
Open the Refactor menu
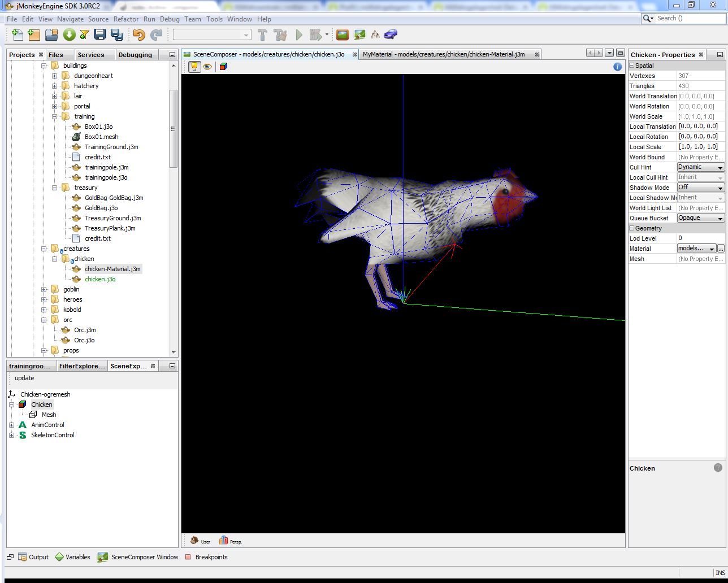pyautogui.click(x=125, y=19)
